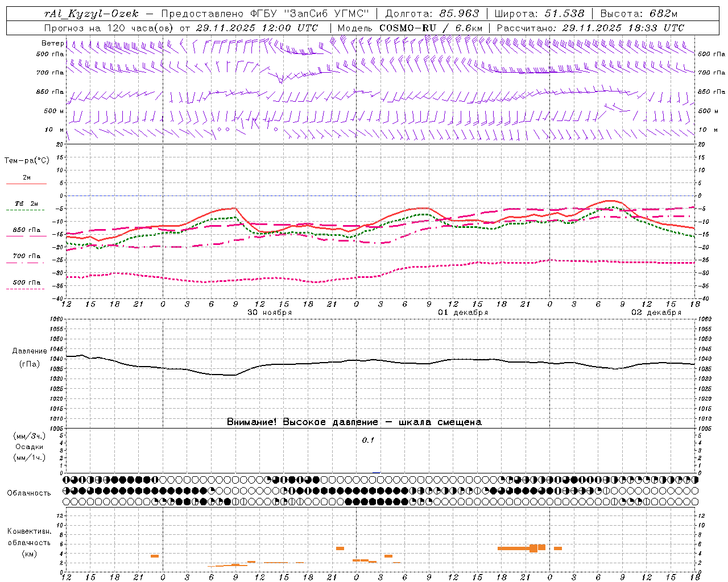Screen dimensions: 728x582
Task: Click the warning Внимание! Высокое давление — шкала смещена
Action: pyautogui.click(x=354, y=422)
